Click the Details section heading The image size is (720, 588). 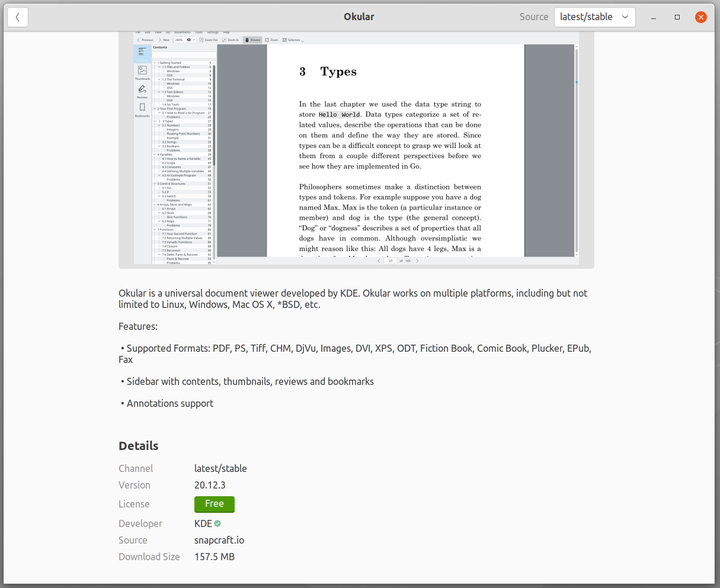(138, 446)
